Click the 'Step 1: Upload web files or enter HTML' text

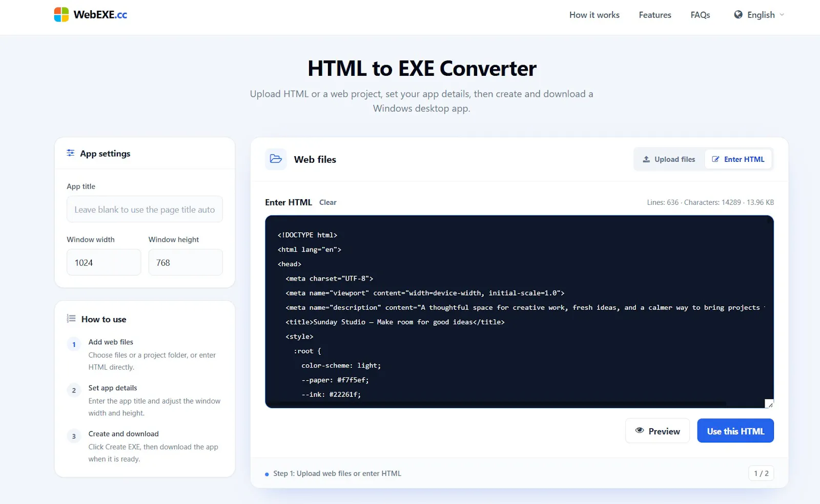click(x=337, y=473)
